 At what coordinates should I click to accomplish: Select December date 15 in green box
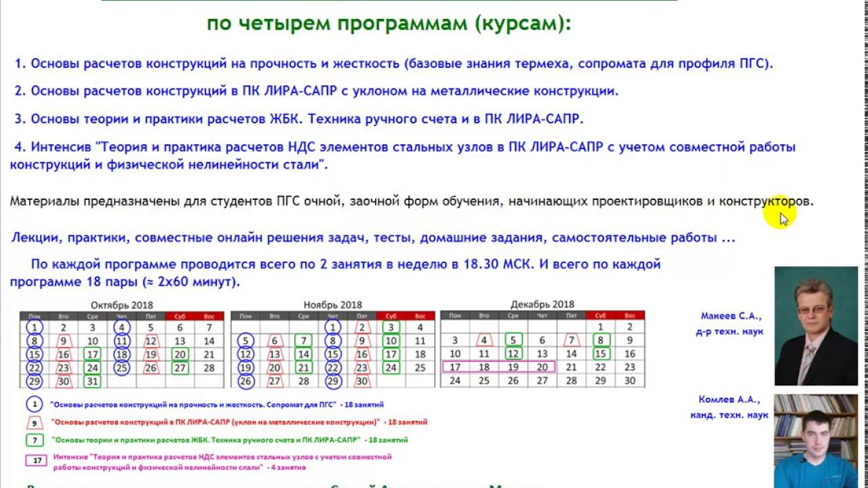[600, 354]
